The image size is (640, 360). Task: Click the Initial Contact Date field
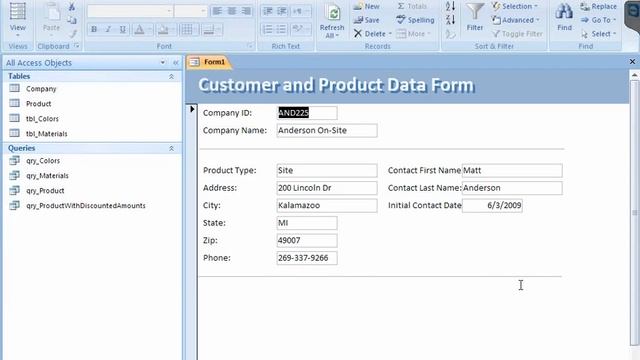tap(492, 205)
